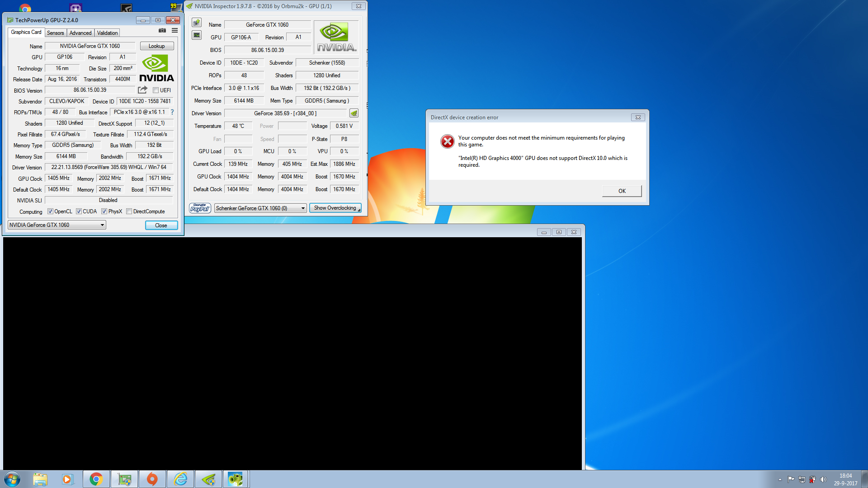Viewport: 868px width, 488px height.
Task: Click Show Overclocking button
Action: coord(335,208)
